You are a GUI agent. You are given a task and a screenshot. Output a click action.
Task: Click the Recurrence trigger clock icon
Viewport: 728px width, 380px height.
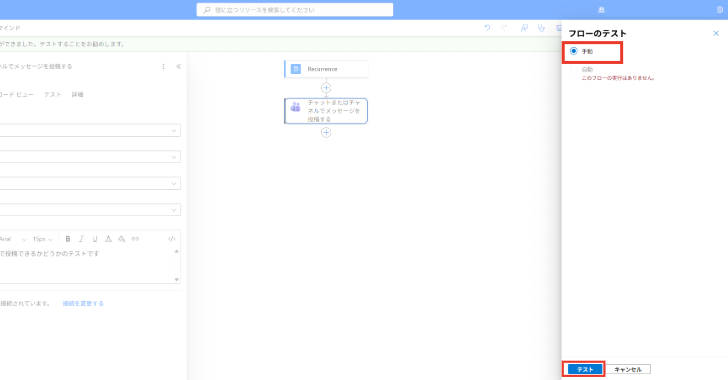coord(296,69)
